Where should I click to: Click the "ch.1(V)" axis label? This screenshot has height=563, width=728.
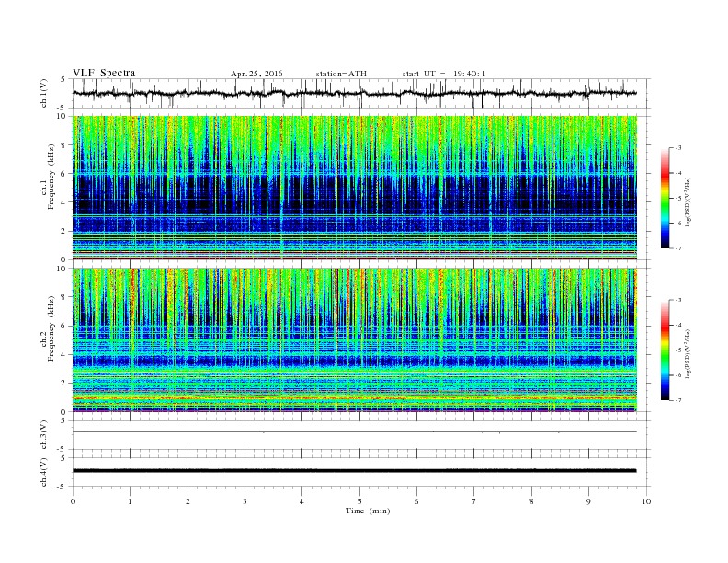pyautogui.click(x=43, y=93)
